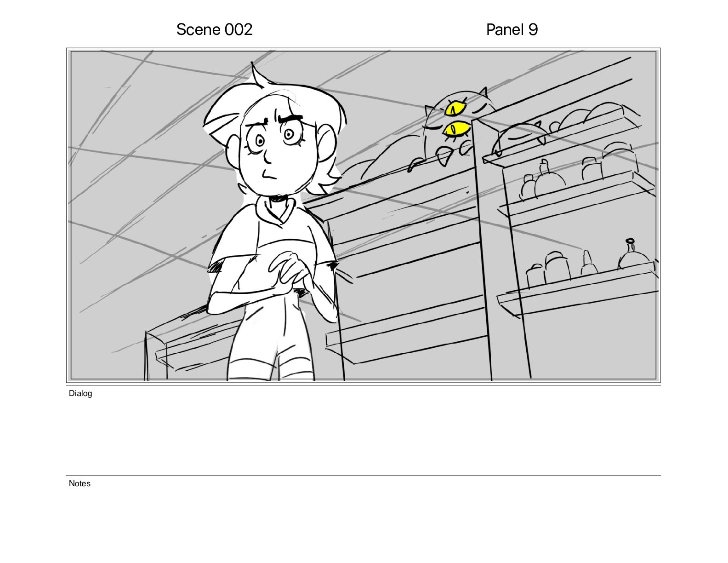Click the Scene 002 heading
728x563 pixels.
[214, 29]
